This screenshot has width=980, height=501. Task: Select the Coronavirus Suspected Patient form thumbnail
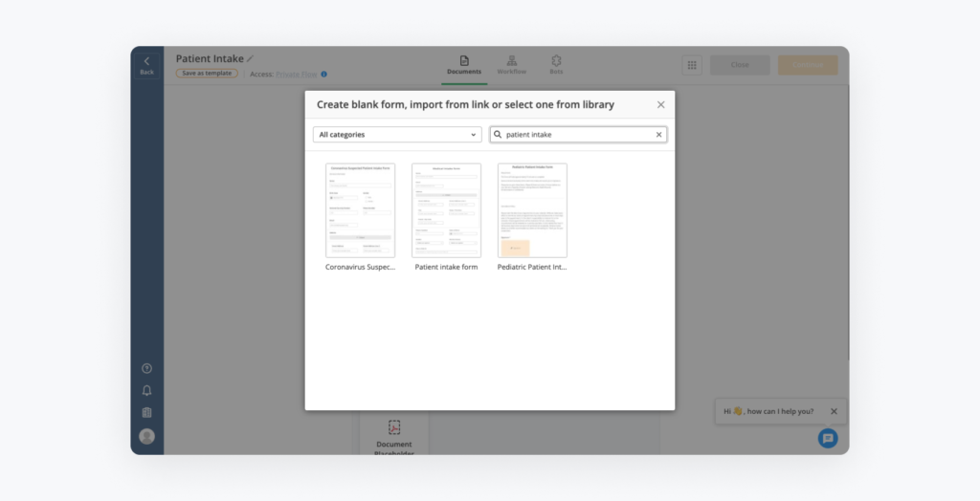click(x=360, y=210)
